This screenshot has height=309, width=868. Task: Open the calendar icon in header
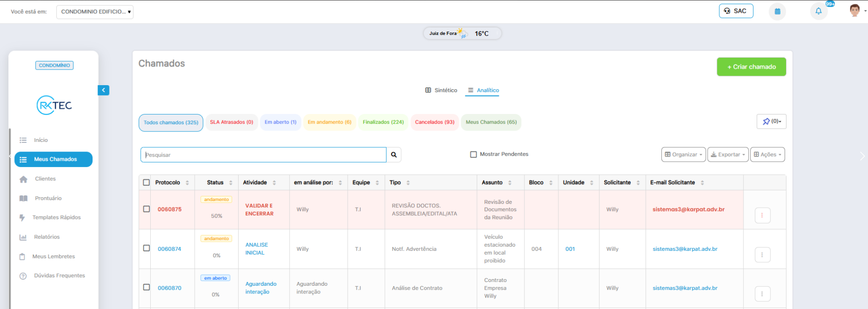pos(777,11)
